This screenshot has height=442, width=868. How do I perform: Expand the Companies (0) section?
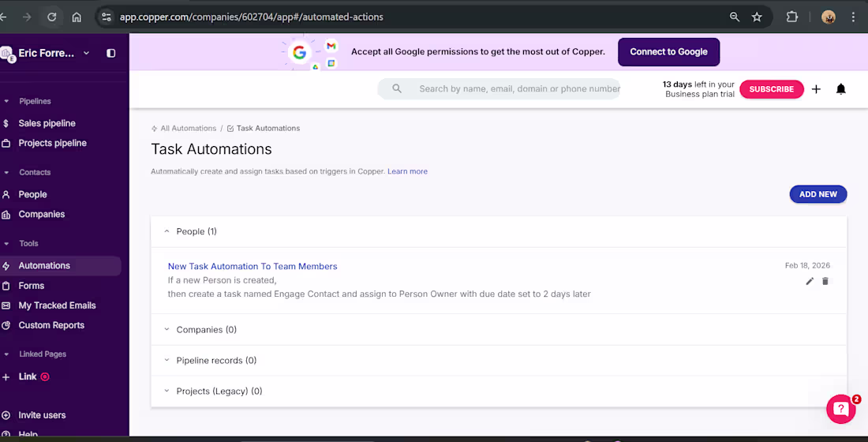coord(166,330)
